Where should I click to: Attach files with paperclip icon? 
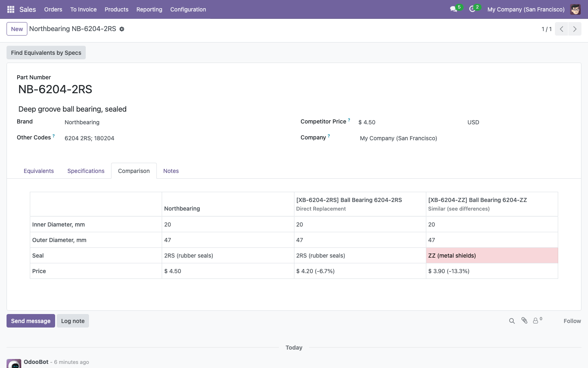pyautogui.click(x=524, y=321)
